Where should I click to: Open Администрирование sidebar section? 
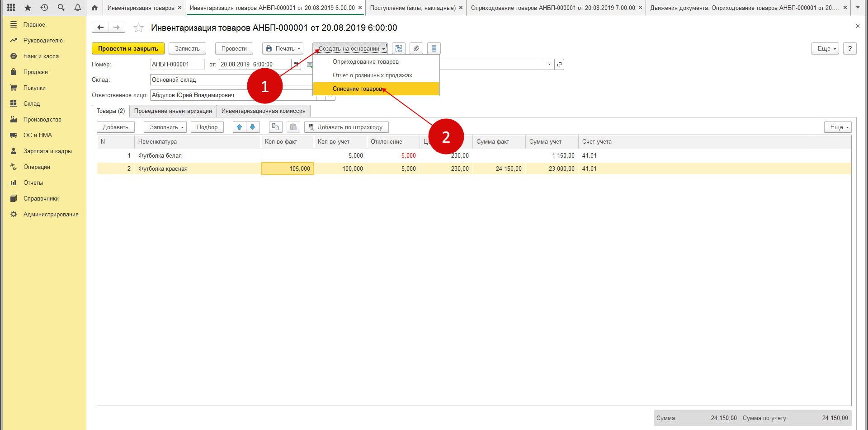(44, 214)
